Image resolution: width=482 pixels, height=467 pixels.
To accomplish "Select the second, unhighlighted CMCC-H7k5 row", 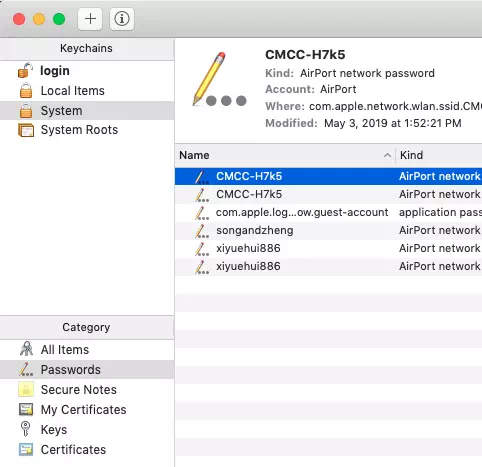I will (328, 194).
